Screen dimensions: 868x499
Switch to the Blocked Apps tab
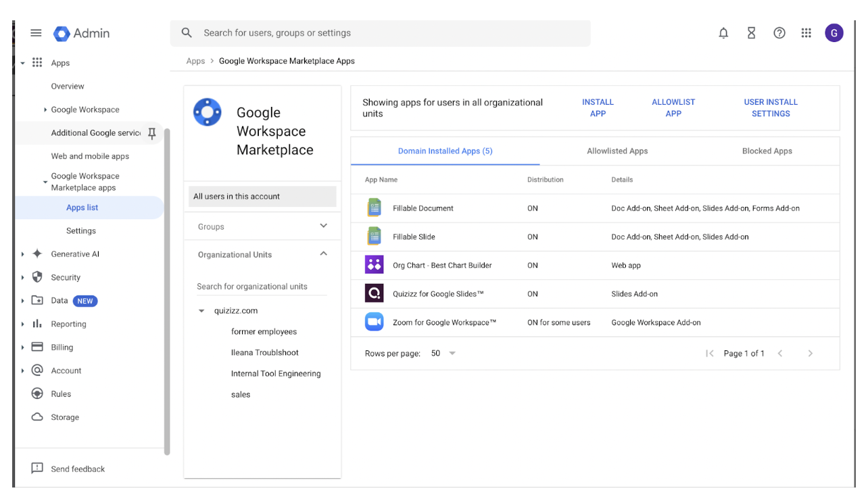[x=767, y=151]
